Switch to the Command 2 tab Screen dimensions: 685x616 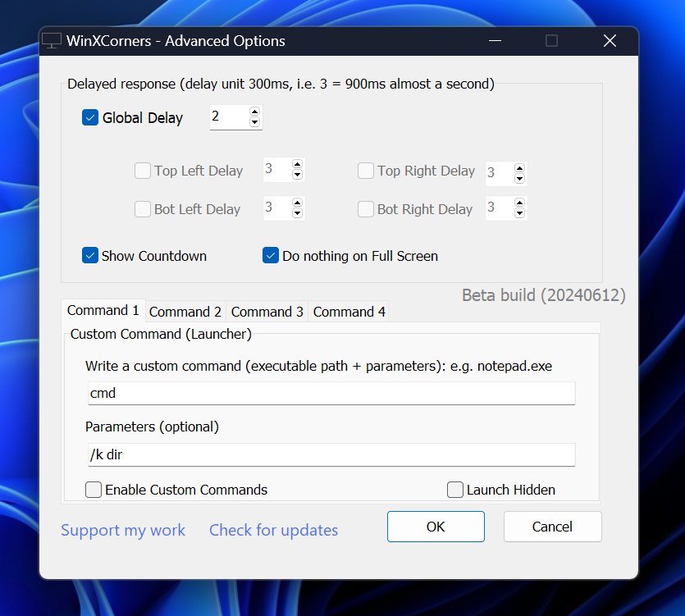coord(185,312)
